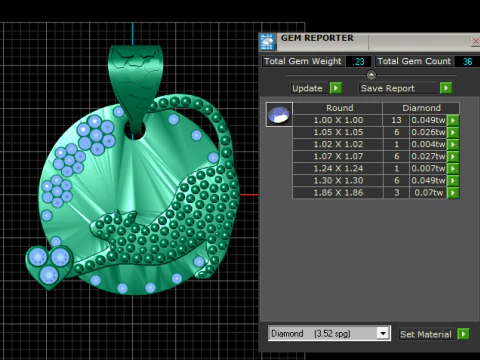Close the Gem Reporter panel
Viewport: 480px width, 360px height.
(475, 41)
